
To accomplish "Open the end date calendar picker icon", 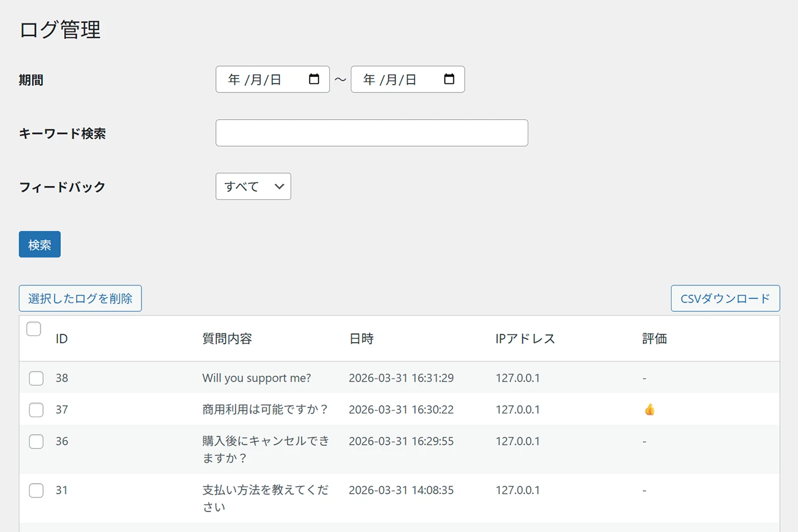I will (x=449, y=79).
